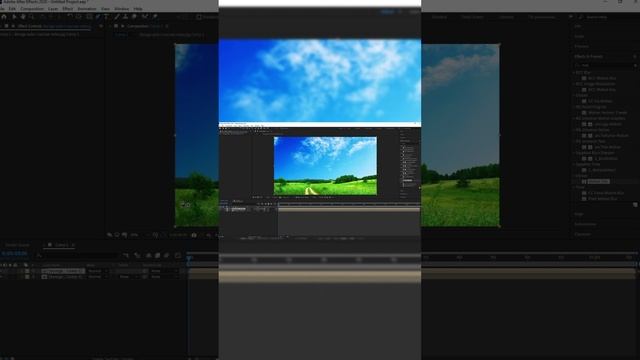The width and height of the screenshot is (640, 360).
Task: Open the Help menu
Action: click(x=138, y=9)
